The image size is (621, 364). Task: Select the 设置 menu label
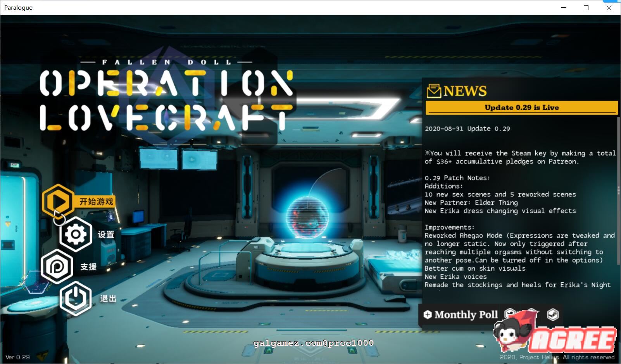pyautogui.click(x=106, y=235)
